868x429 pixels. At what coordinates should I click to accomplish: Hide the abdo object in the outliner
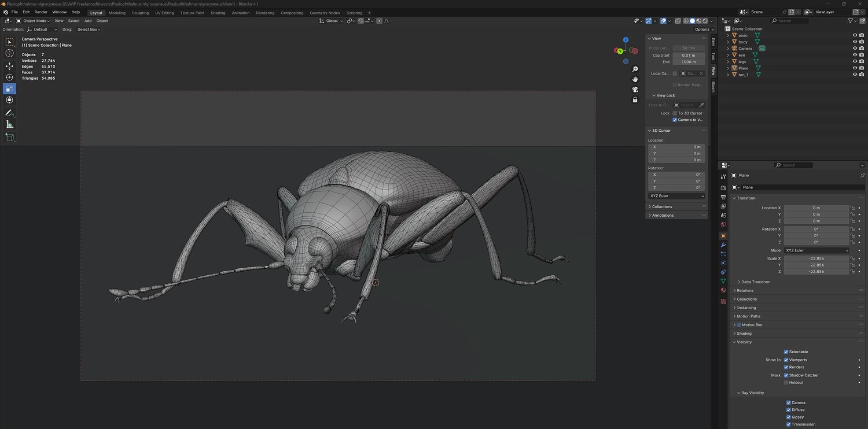coord(855,35)
